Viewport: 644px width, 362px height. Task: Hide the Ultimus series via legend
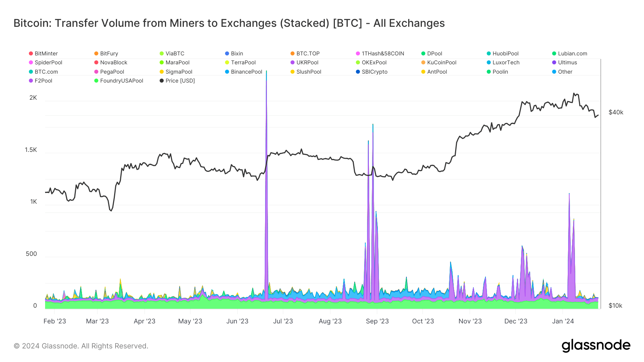pyautogui.click(x=565, y=63)
